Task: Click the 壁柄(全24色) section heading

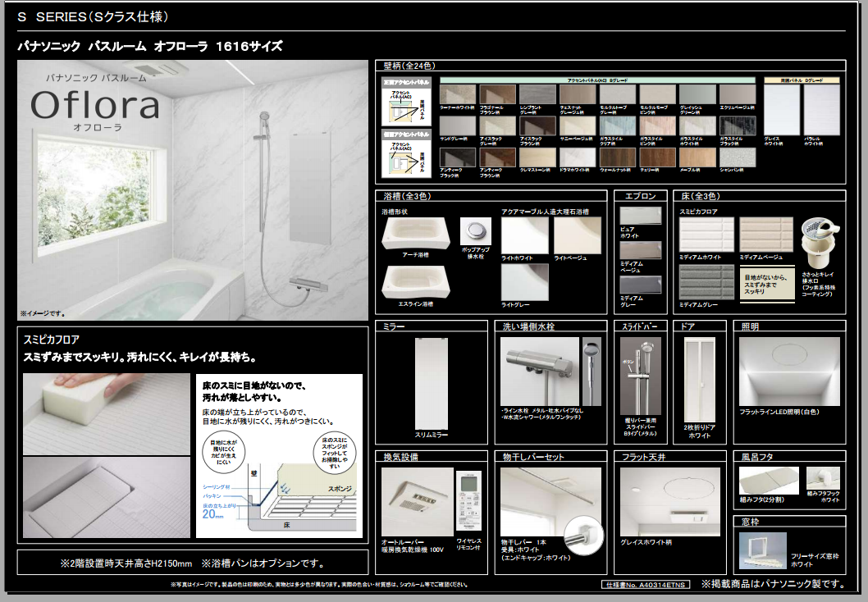Action: [409, 66]
